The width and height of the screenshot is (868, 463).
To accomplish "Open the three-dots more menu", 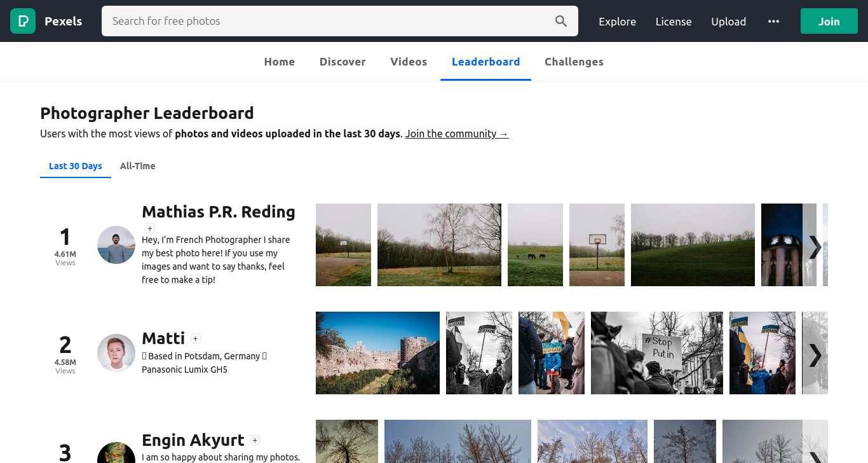I will (x=773, y=21).
